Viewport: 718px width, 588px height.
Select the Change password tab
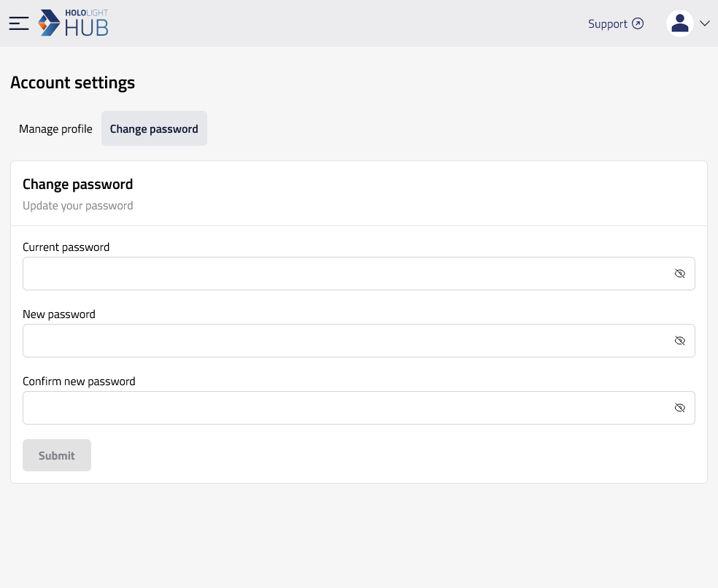[154, 128]
